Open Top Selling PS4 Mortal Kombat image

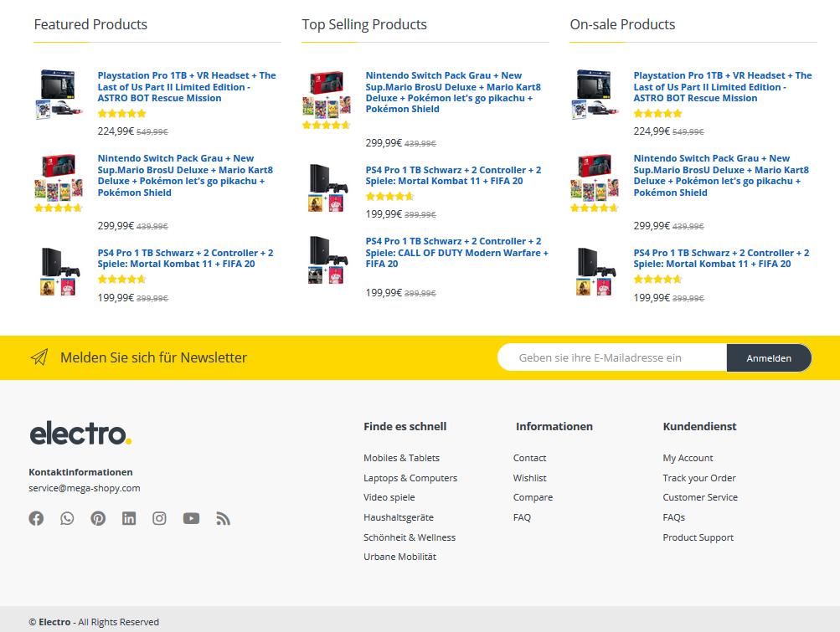coord(327,188)
